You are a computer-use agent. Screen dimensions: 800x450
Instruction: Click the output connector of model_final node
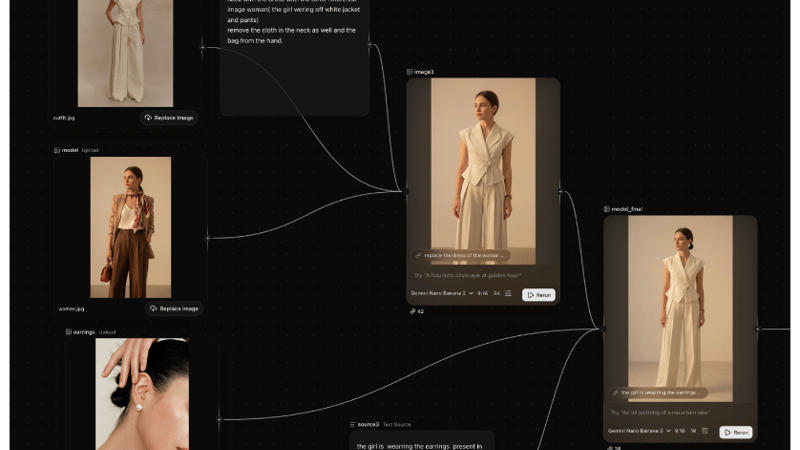click(758, 329)
